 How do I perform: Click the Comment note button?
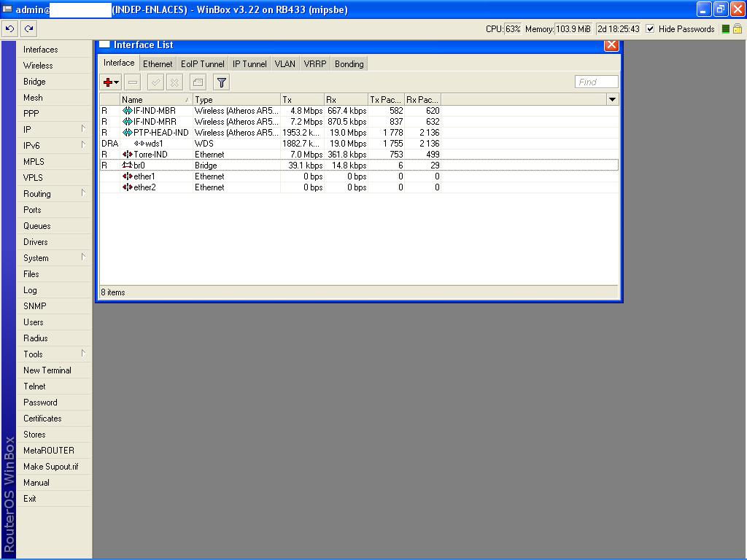pos(198,82)
